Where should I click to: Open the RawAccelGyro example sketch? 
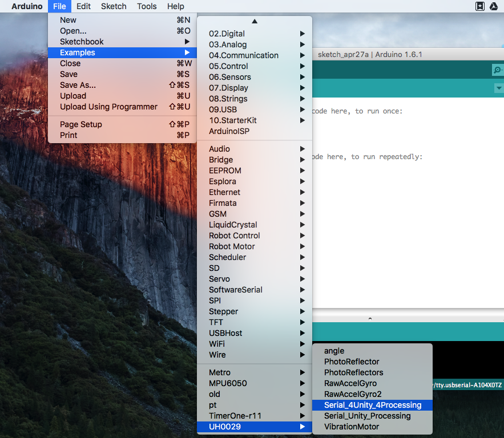(372, 383)
